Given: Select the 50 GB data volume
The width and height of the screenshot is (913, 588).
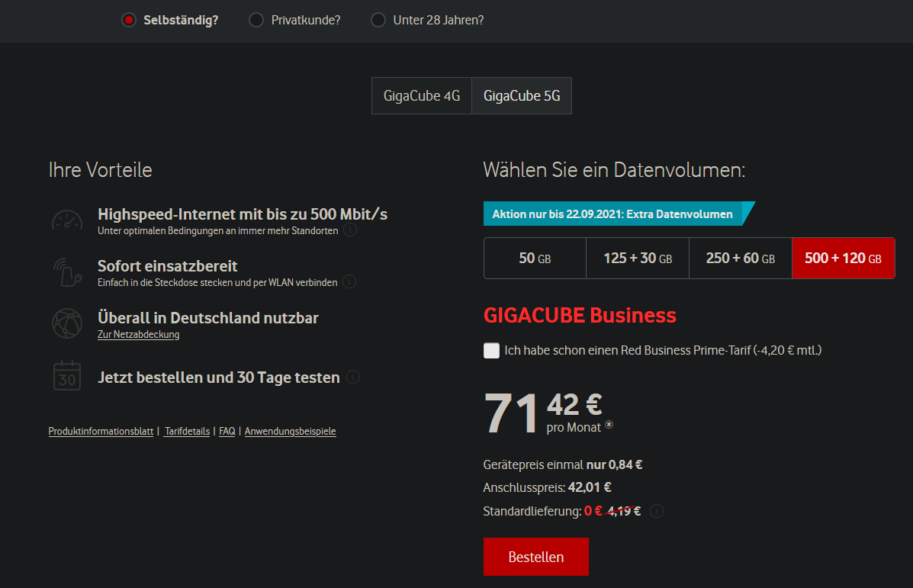Looking at the screenshot, I should pyautogui.click(x=535, y=258).
